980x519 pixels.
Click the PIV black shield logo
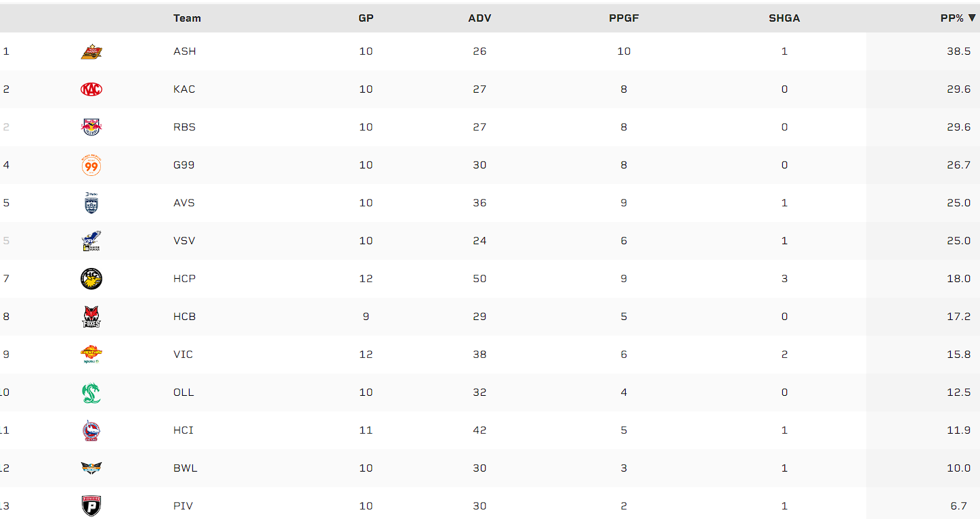[91, 505]
